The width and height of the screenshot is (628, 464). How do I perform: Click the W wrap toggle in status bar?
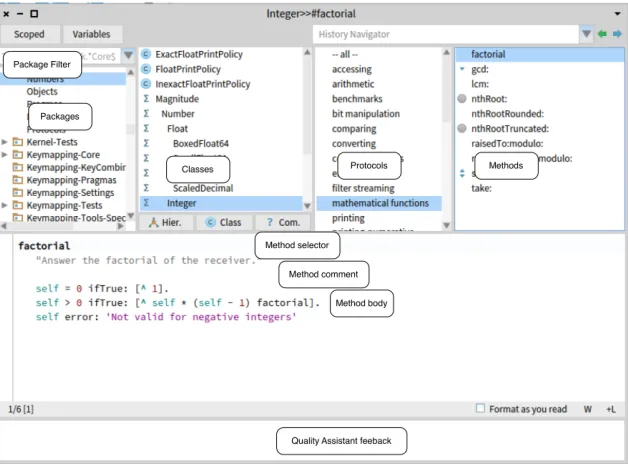pos(588,409)
